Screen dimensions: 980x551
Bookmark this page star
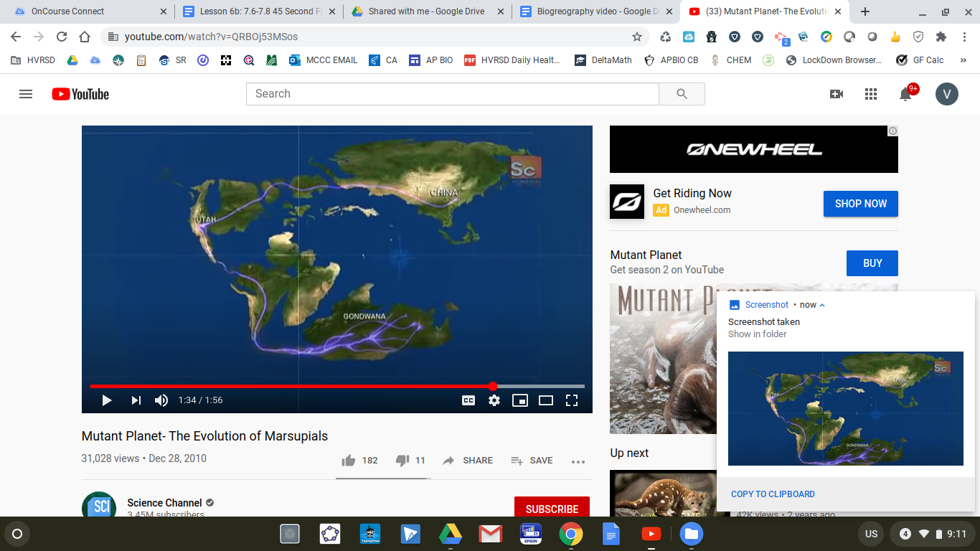coord(637,37)
